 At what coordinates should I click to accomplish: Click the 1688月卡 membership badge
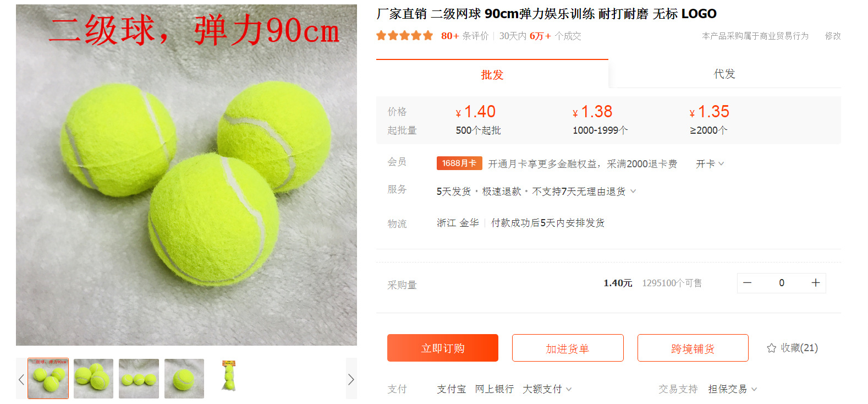click(459, 163)
